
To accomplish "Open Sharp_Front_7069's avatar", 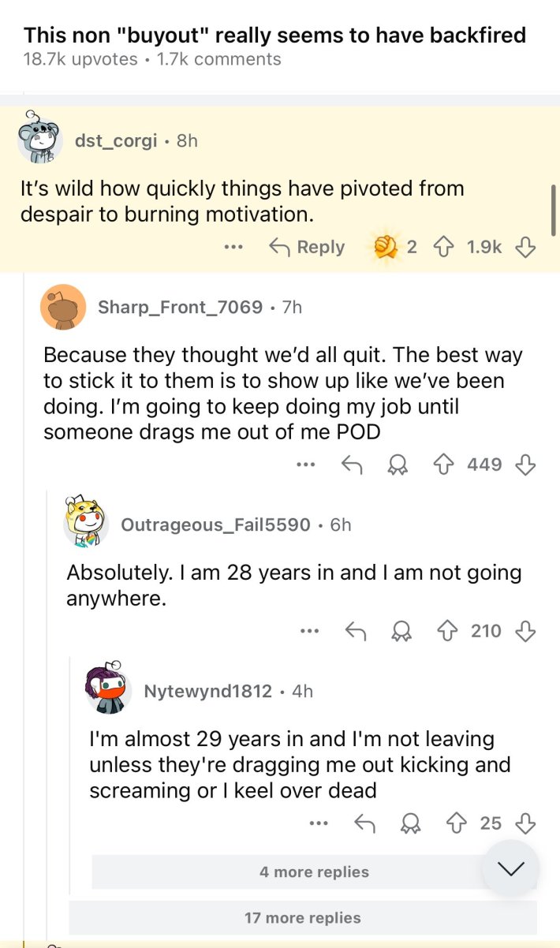I will coord(63,307).
